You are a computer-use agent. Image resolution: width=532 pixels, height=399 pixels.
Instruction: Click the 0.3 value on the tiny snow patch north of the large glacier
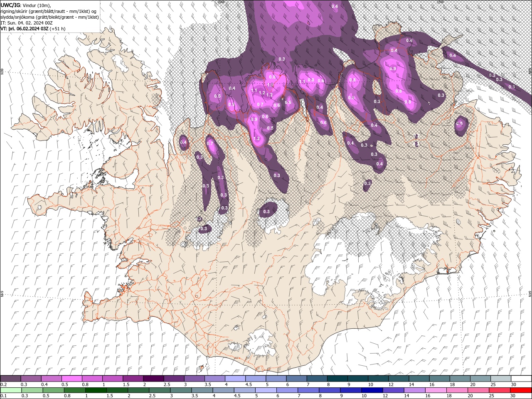367,183
